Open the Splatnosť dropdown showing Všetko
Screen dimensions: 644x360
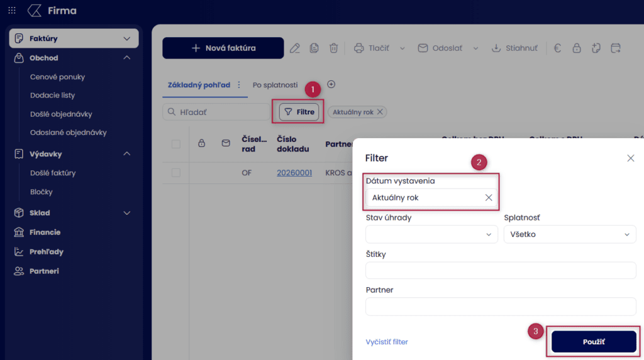[x=570, y=234]
